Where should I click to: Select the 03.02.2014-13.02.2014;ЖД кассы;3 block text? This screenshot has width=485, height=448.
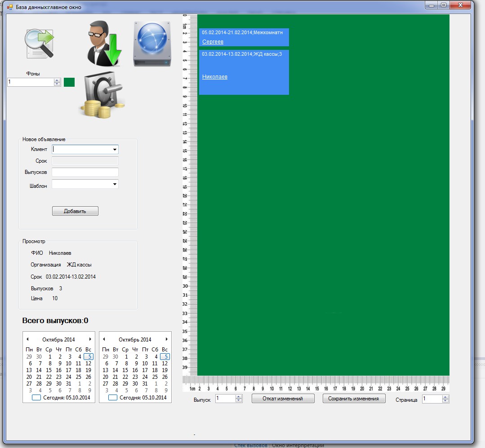pyautogui.click(x=242, y=54)
